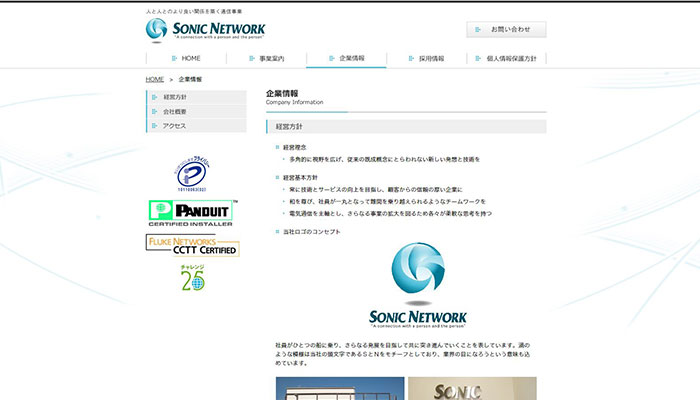Click the SONIC wall sign photo
The width and height of the screenshot is (700, 400).
[472, 388]
